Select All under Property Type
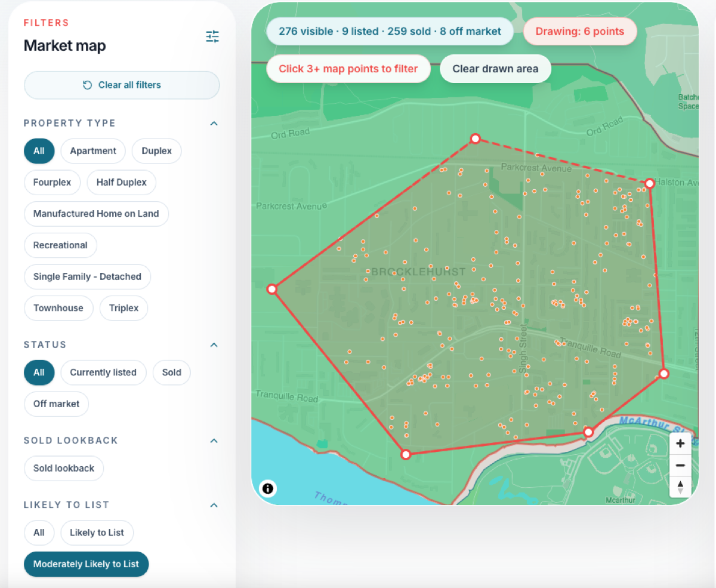716x588 pixels. pyautogui.click(x=39, y=151)
